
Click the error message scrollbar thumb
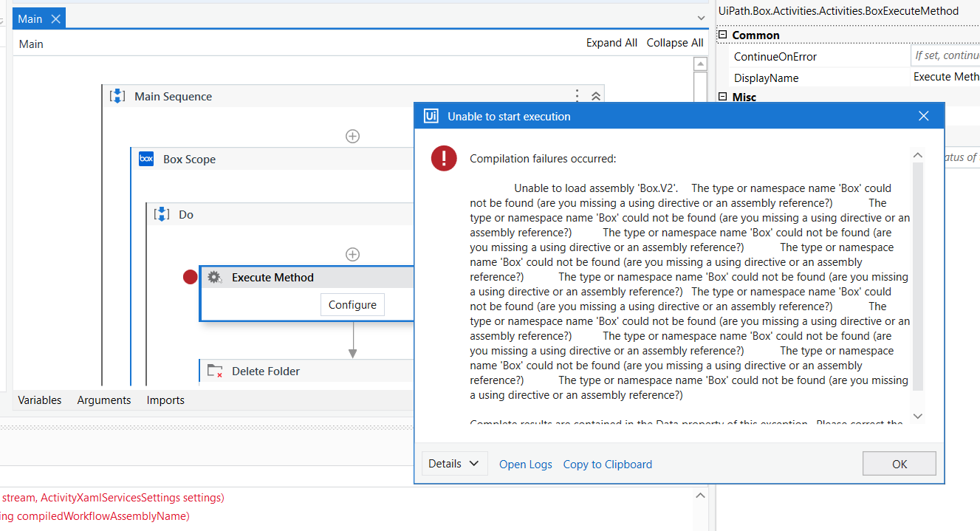pyautogui.click(x=918, y=276)
